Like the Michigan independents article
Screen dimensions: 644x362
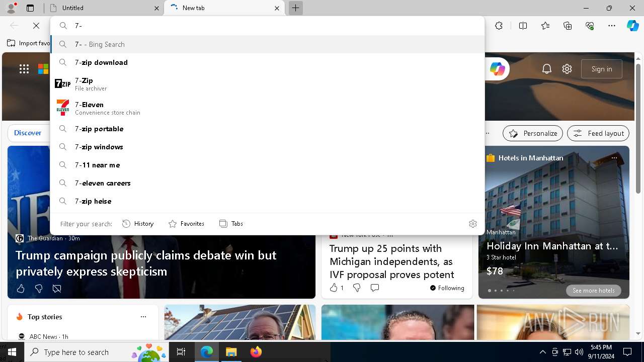334,288
